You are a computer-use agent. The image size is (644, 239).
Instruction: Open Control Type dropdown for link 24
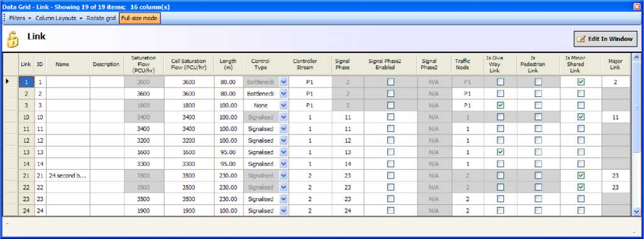click(283, 211)
